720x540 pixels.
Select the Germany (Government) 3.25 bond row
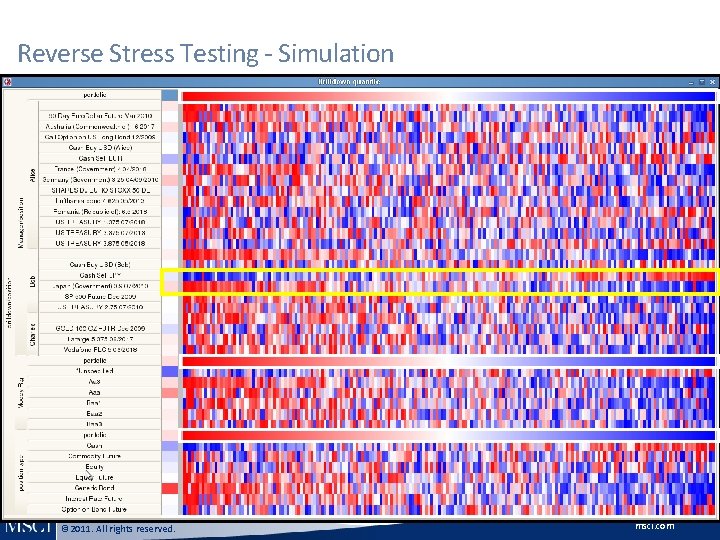click(x=100, y=180)
